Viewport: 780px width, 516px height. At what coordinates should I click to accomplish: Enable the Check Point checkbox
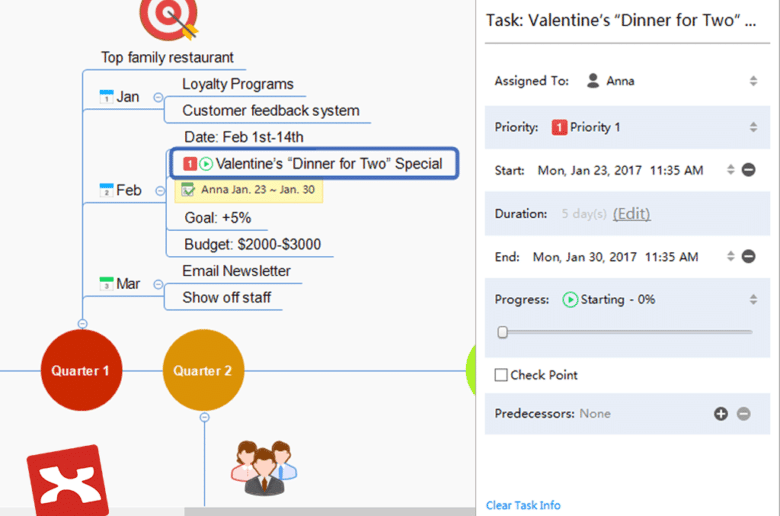[501, 375]
